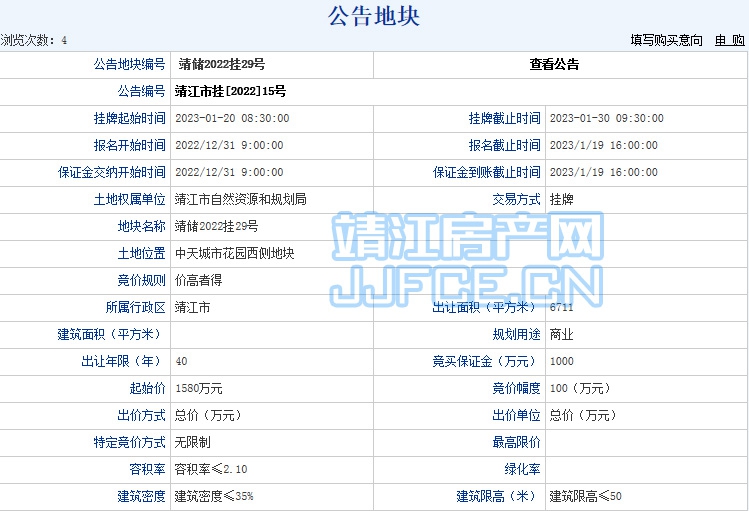Click the 保证金交纳开始时间 label
This screenshot has width=749, height=511.
point(112,172)
